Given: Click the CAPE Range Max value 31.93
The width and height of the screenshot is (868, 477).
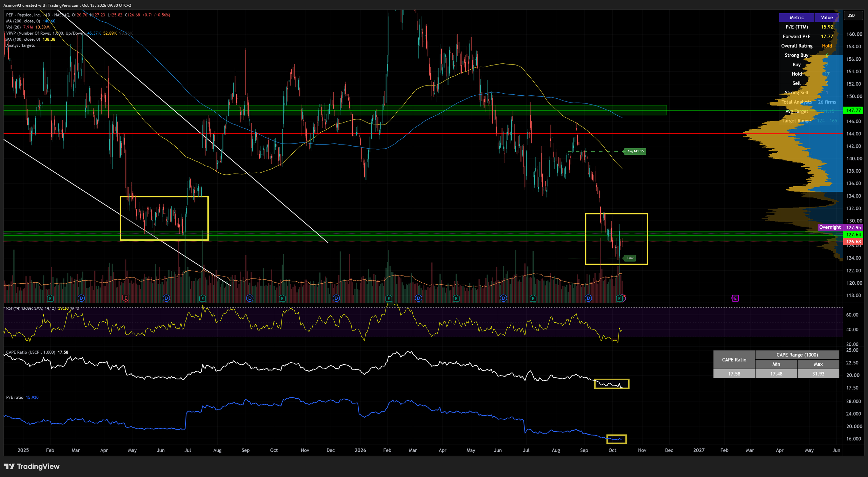Looking at the screenshot, I should click(x=818, y=374).
